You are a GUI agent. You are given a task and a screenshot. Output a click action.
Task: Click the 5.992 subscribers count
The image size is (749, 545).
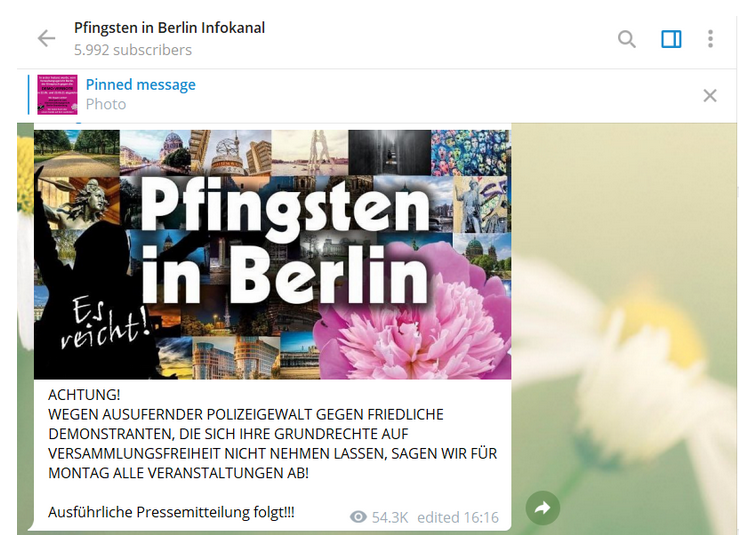tap(133, 50)
